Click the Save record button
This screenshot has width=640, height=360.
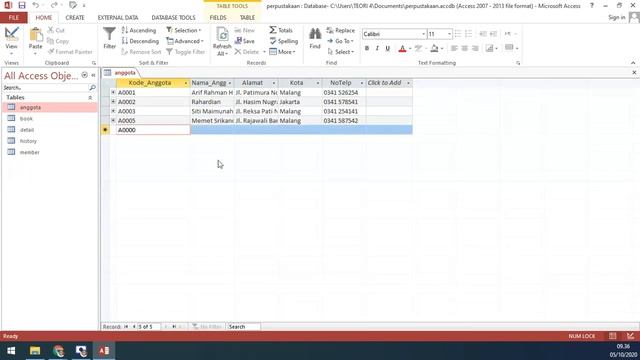[x=244, y=41]
